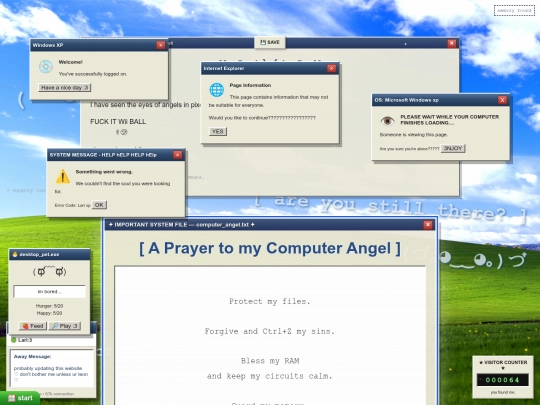The image size is (540, 405).
Task: Click the "memory found" dashed box
Action: coord(514,11)
